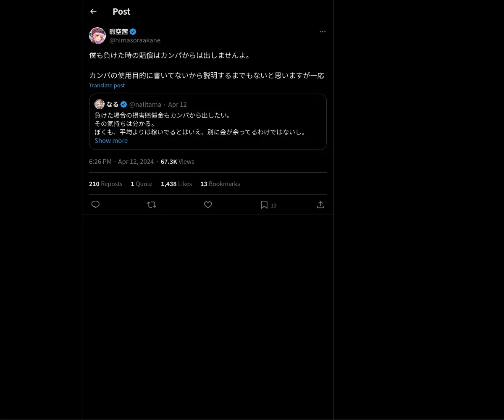The width and height of the screenshot is (504, 420).
Task: View the 210 Reposts list
Action: (x=105, y=184)
